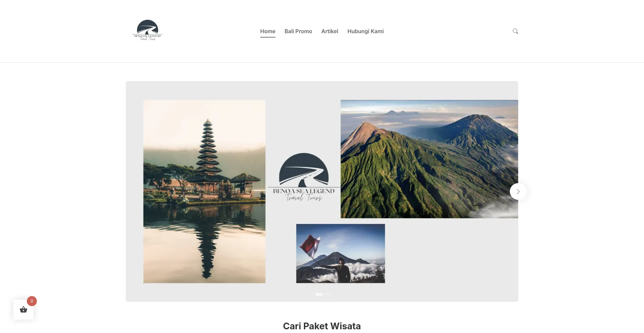Click the red cart count badge
The image size is (644, 333).
pos(32,301)
